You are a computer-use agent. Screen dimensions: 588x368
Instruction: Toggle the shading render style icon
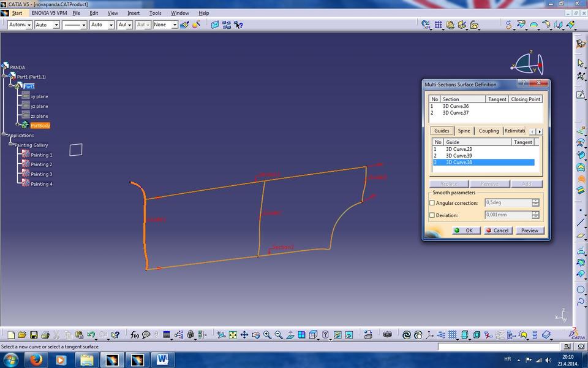point(313,334)
